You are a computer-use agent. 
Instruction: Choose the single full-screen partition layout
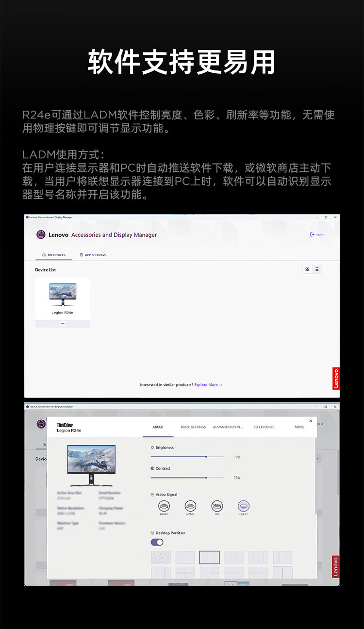[x=185, y=557]
